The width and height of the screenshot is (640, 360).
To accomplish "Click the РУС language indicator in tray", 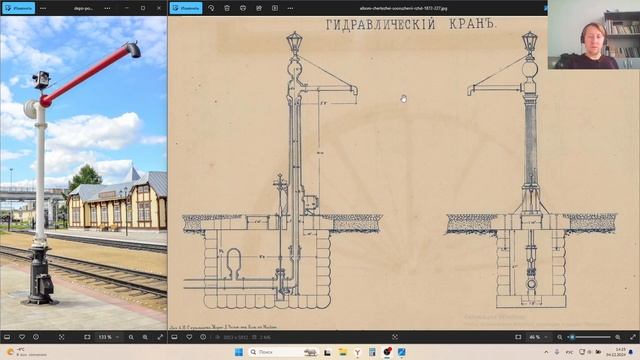I will pos(569,352).
